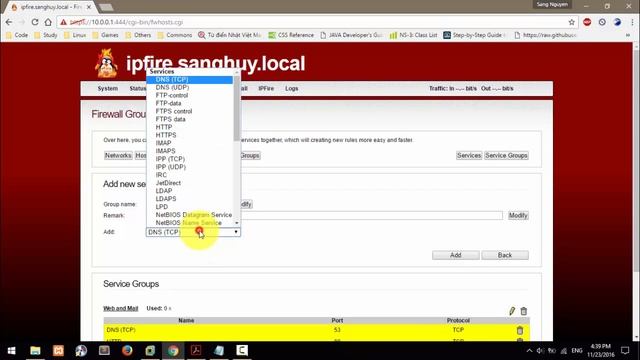640x360 pixels.
Task: Click the Service Groups button
Action: click(506, 156)
